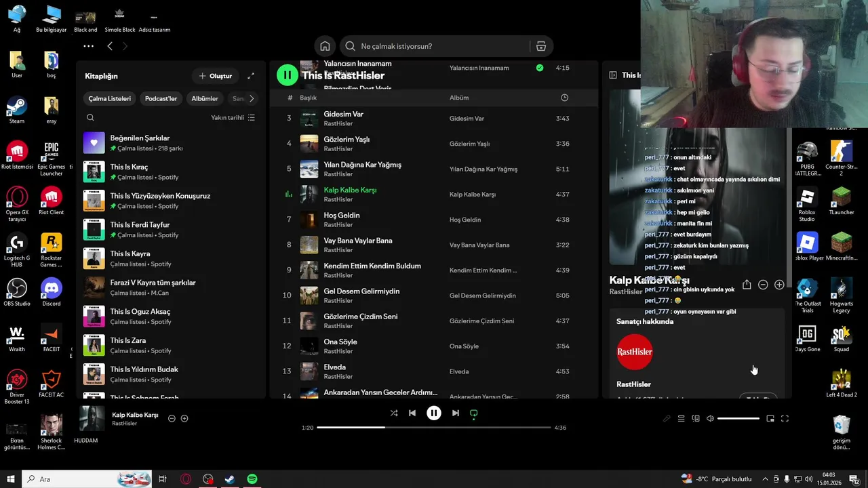Open Vay Bana Vaylar Bana album link
Screen dimensions: 868x488
(479, 245)
